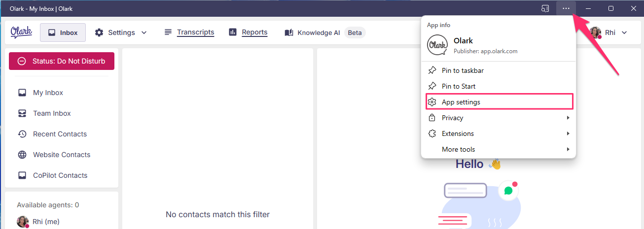Expand More tools submenu

click(x=499, y=149)
